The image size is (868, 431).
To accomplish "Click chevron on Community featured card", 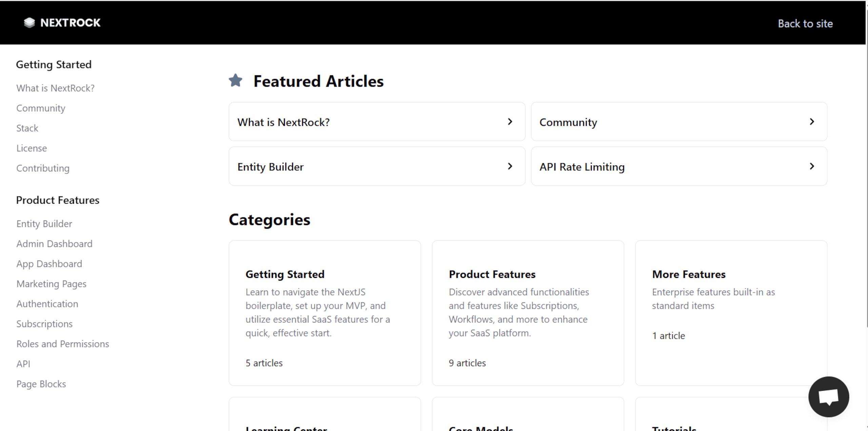I will (812, 121).
